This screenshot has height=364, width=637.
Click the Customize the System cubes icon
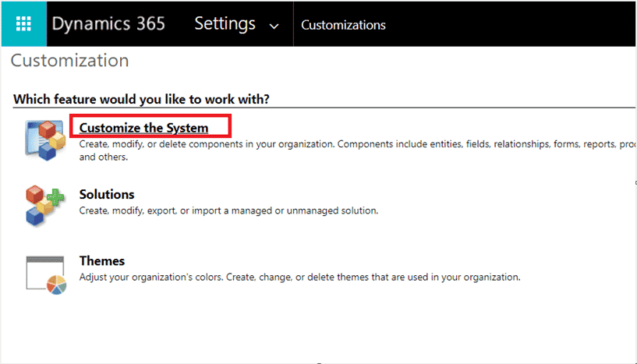(45, 140)
